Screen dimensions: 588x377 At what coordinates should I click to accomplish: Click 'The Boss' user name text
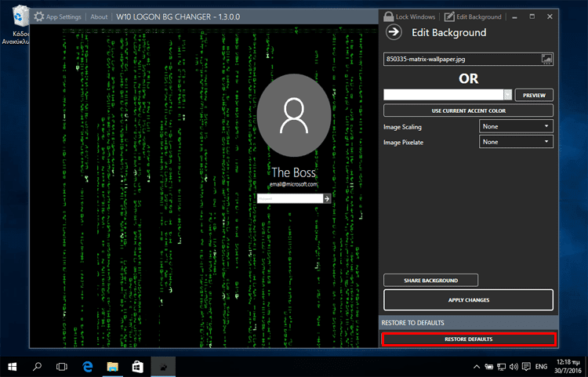tap(294, 172)
